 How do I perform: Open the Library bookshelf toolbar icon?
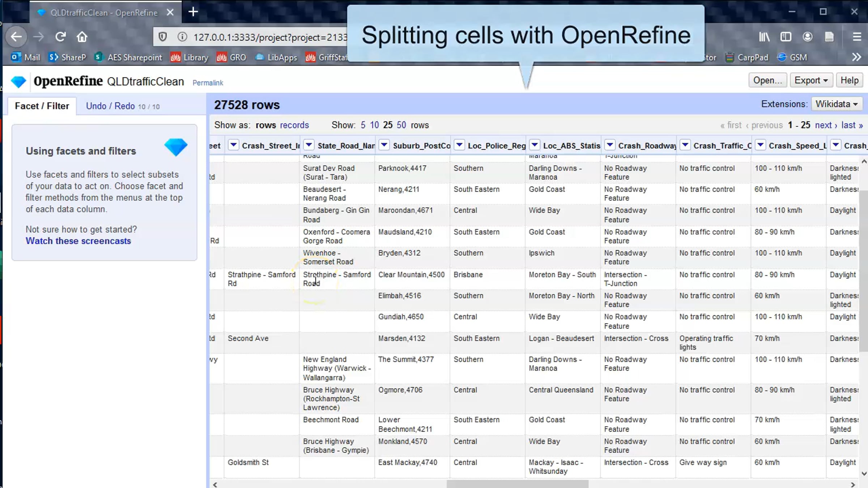(764, 37)
